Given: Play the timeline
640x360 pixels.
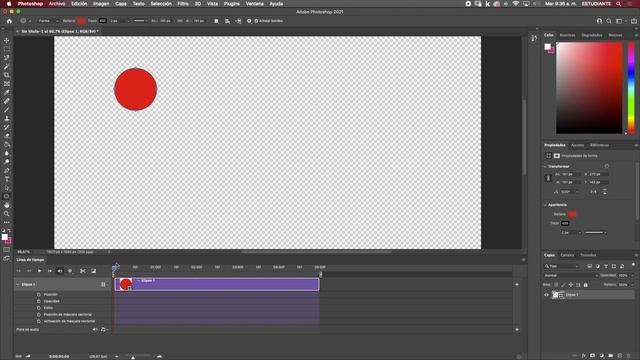Looking at the screenshot, I should (x=39, y=271).
